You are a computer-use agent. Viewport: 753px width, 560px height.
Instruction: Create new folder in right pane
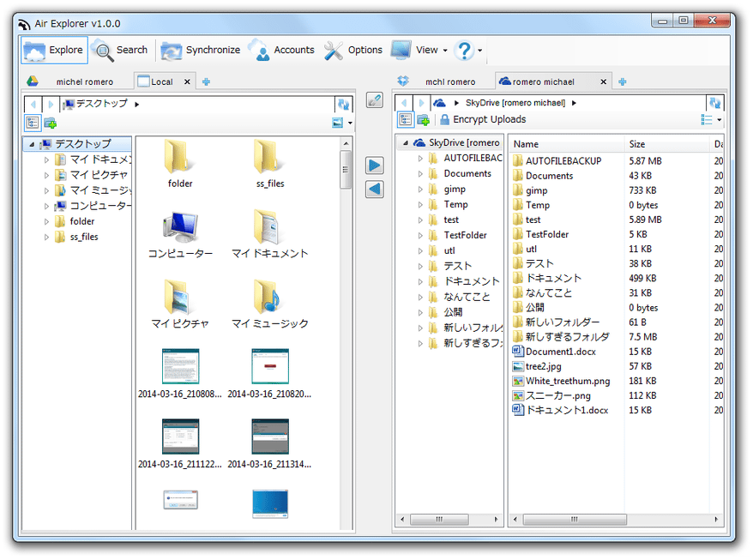pyautogui.click(x=423, y=119)
